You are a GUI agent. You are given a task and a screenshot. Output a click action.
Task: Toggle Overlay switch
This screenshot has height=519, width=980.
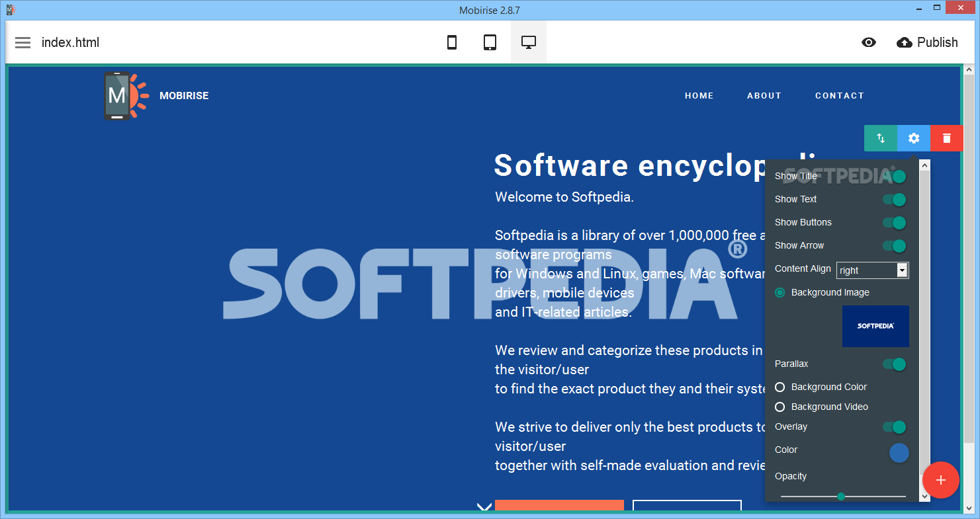(x=894, y=427)
